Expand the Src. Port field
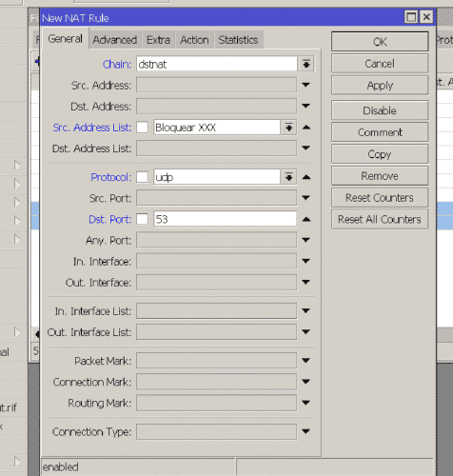Image resolution: width=453 pixels, height=476 pixels. (305, 197)
